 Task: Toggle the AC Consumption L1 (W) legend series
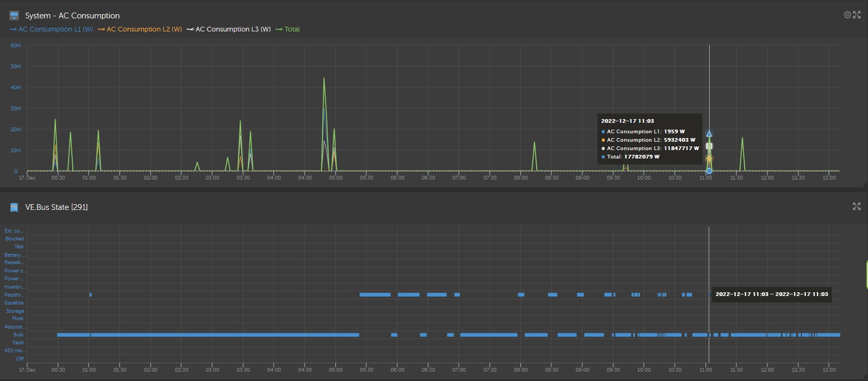pos(51,29)
